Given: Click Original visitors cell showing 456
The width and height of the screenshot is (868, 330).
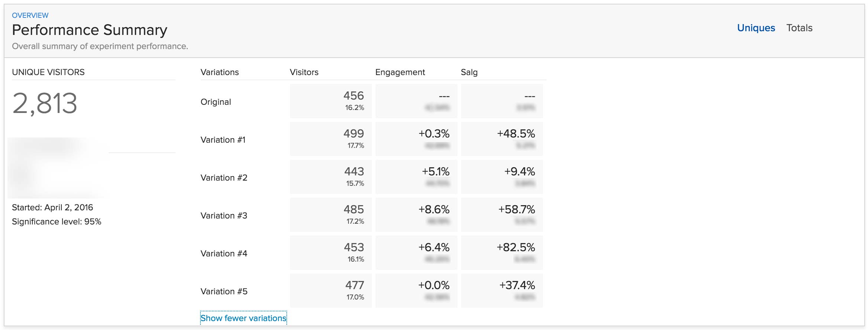Looking at the screenshot, I should (x=331, y=101).
